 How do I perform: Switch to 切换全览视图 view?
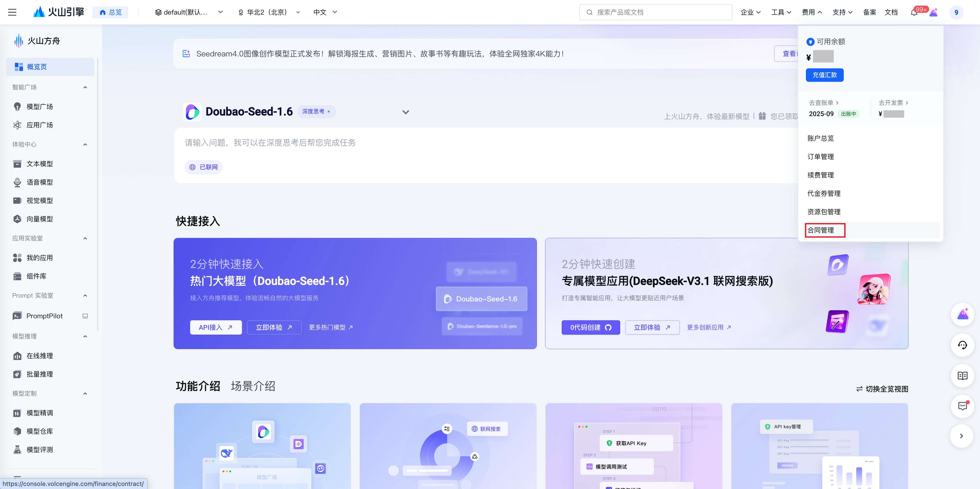[x=882, y=389]
